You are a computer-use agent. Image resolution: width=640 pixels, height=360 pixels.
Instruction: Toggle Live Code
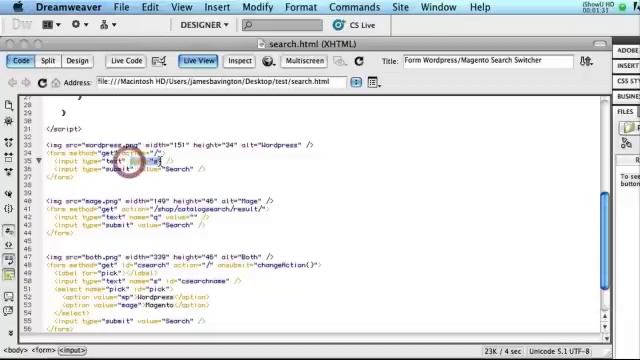tap(127, 61)
